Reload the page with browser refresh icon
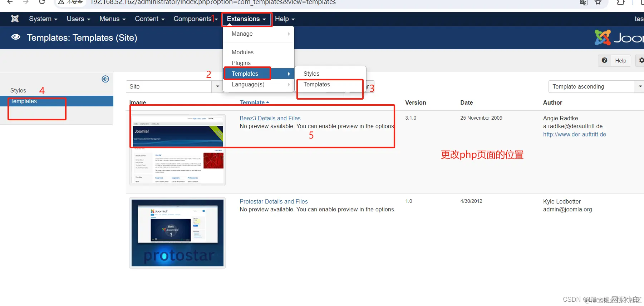 coord(42,2)
